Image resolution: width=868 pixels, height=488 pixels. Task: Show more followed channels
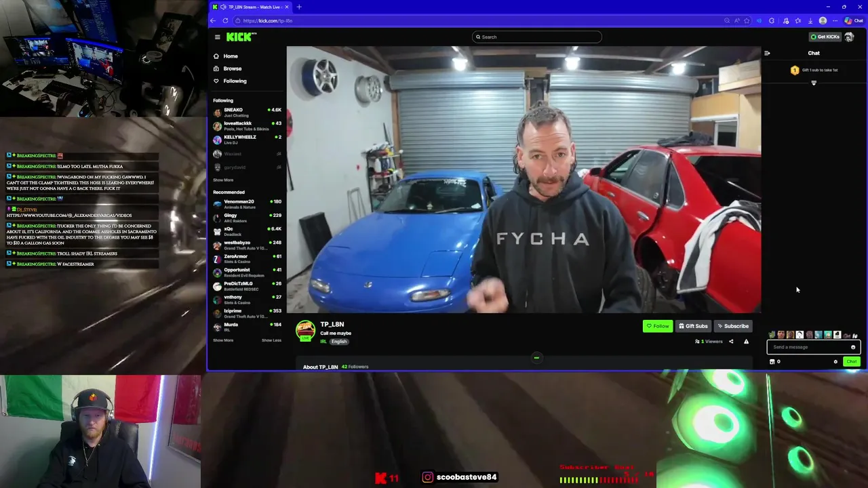(x=223, y=180)
